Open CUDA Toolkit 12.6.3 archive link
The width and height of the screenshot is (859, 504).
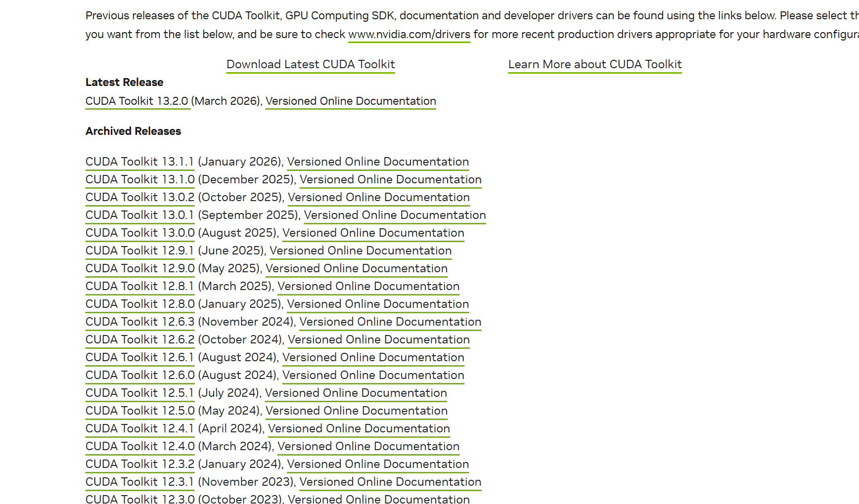pyautogui.click(x=140, y=322)
